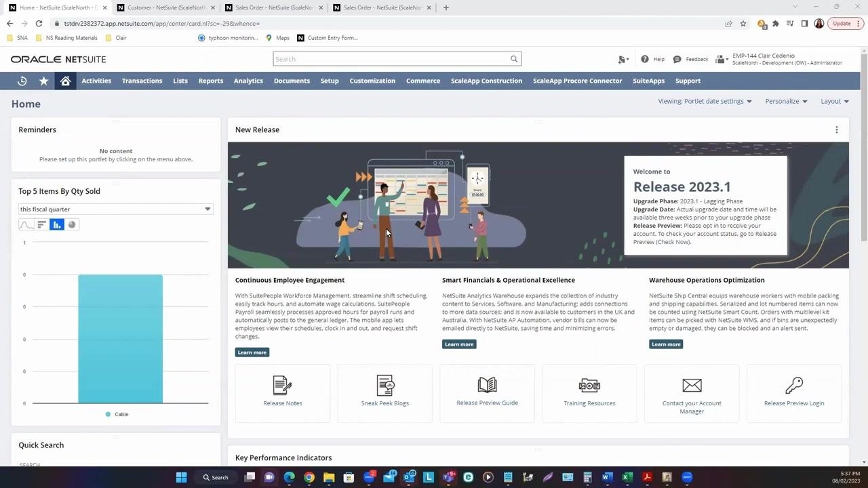Screen dimensions: 868x488
Task: Go to the Home house icon
Action: [x=65, y=81]
